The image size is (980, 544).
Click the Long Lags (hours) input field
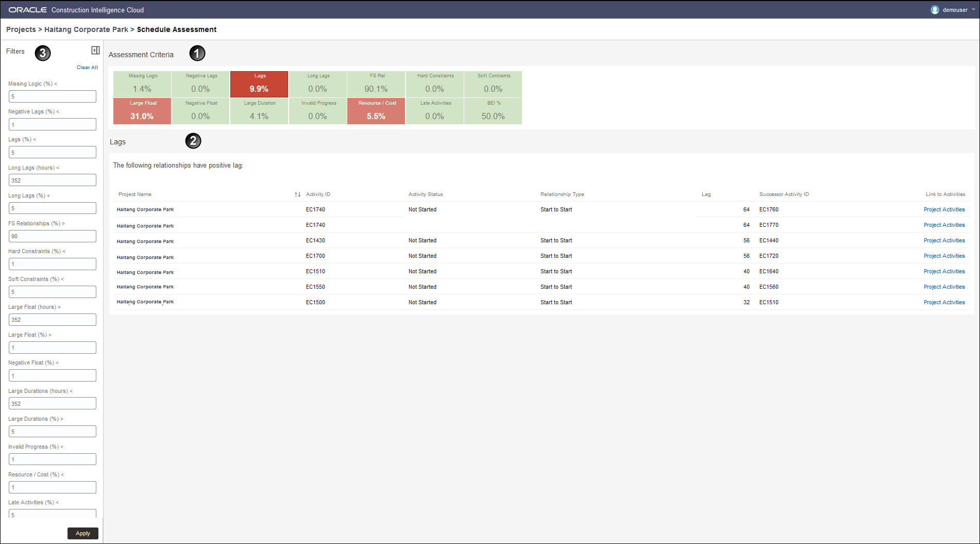[x=52, y=179]
